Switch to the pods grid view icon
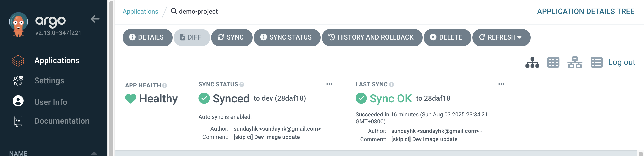This screenshot has width=644, height=156. 553,62
